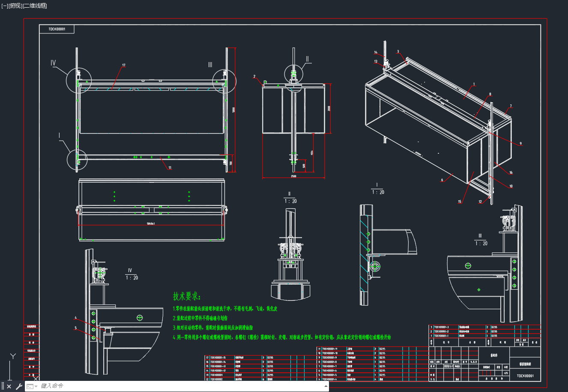568x392 pixels.
Task: Select technical requirement line 1 about 毛刺
Action: coord(225,309)
